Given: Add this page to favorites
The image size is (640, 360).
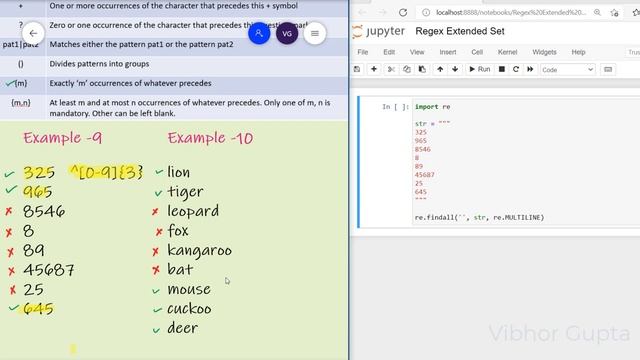Looking at the screenshot, I should pyautogui.click(x=615, y=12).
